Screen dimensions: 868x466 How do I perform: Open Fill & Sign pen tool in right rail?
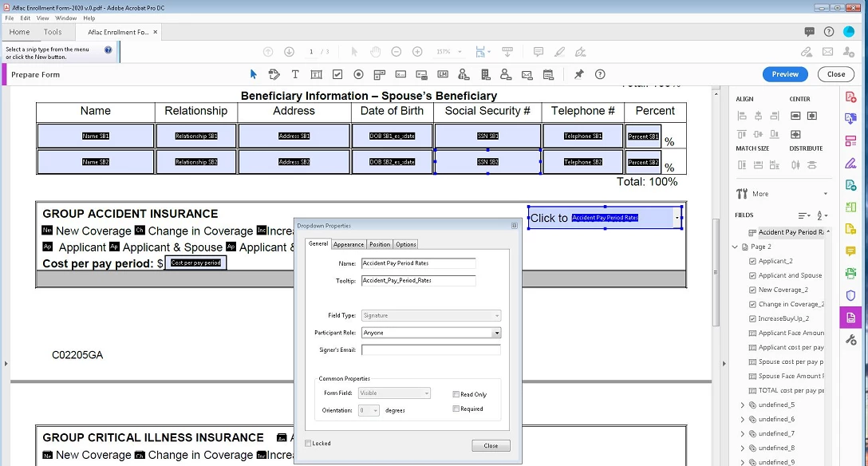pyautogui.click(x=850, y=164)
